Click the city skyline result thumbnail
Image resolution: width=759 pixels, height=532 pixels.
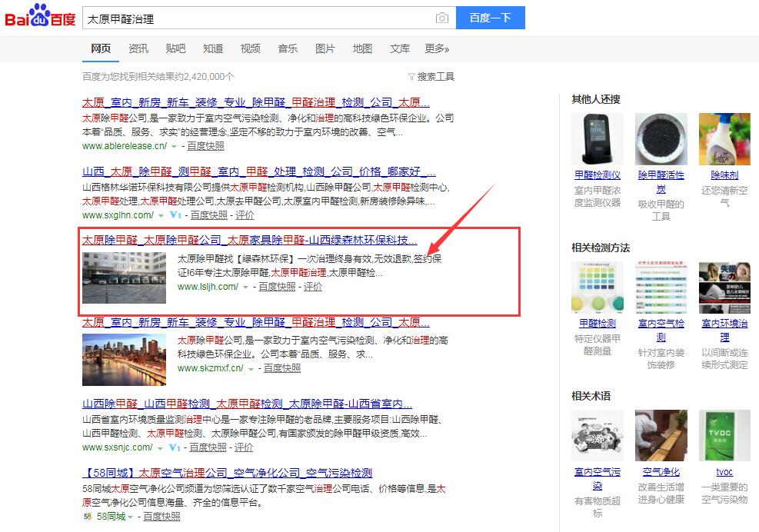click(124, 359)
